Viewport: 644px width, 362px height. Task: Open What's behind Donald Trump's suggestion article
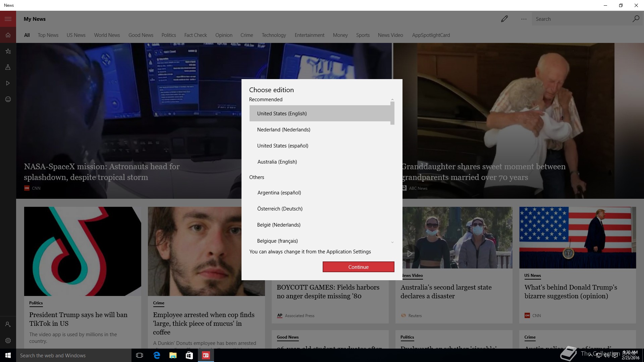pyautogui.click(x=571, y=292)
